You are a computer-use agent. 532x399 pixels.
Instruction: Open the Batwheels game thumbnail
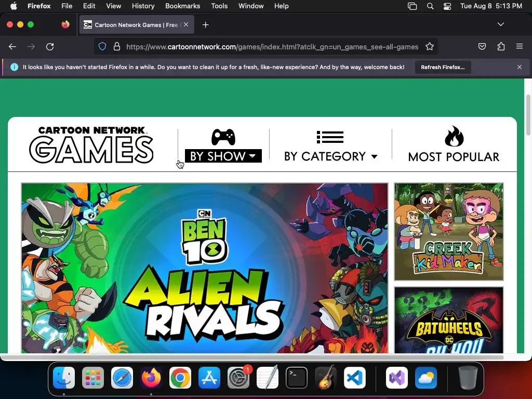pyautogui.click(x=449, y=320)
